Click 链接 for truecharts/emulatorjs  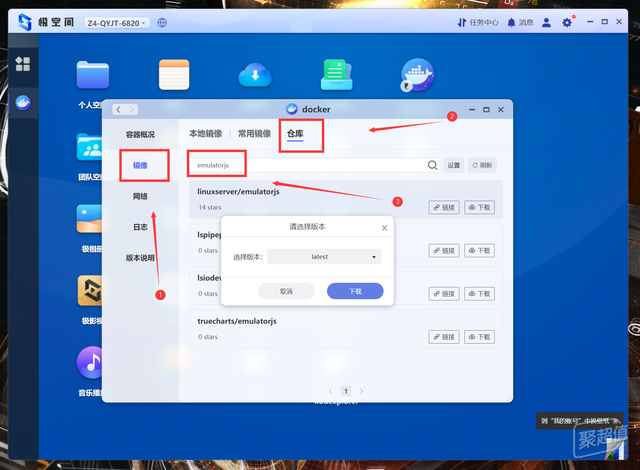point(444,337)
